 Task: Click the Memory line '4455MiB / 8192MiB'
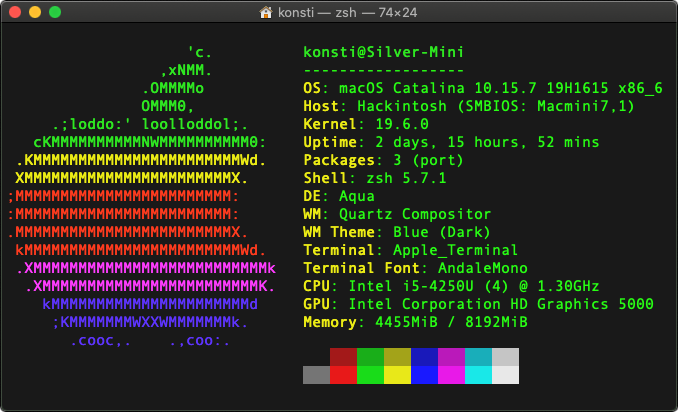[451, 322]
